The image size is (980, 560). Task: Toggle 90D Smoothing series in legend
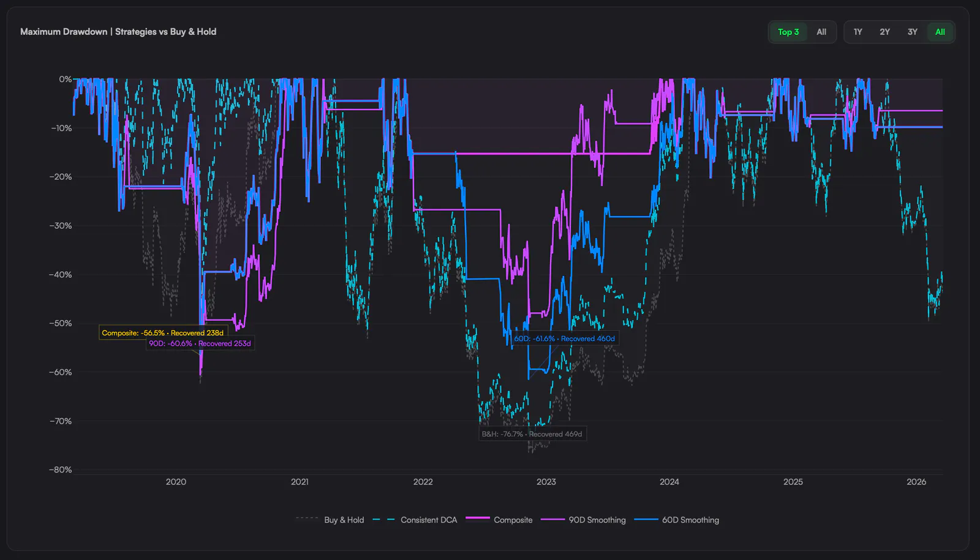[x=583, y=520]
